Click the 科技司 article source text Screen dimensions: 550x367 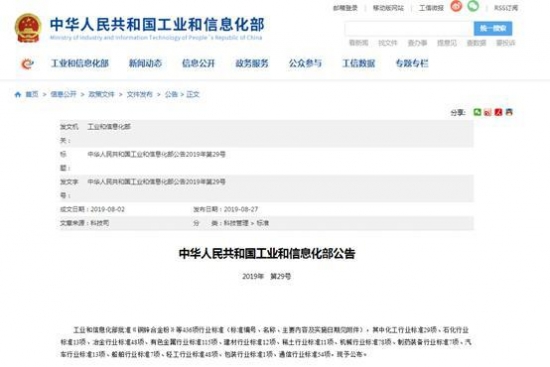pyautogui.click(x=100, y=223)
